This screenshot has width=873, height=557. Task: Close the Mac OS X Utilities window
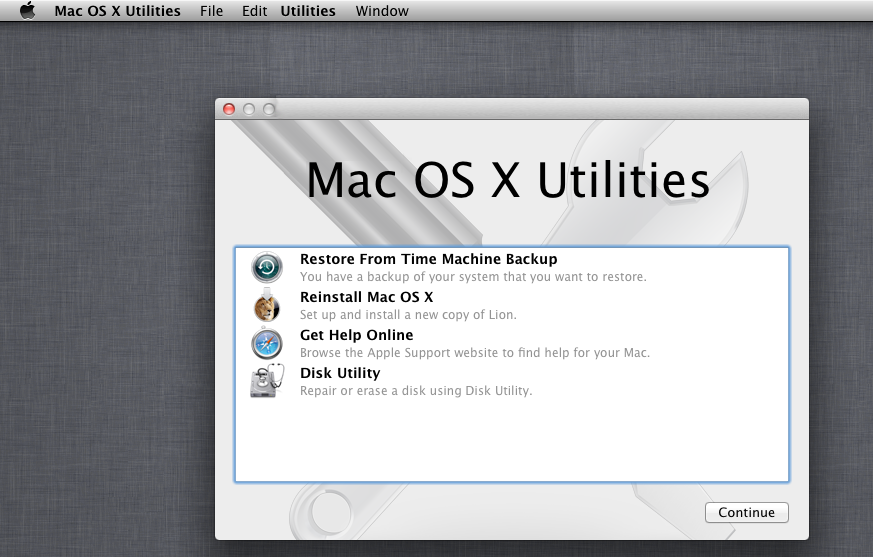229,109
